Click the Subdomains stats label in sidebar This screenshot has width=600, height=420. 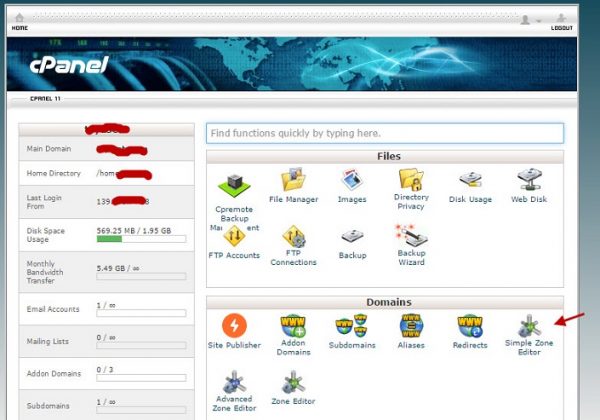click(48, 405)
